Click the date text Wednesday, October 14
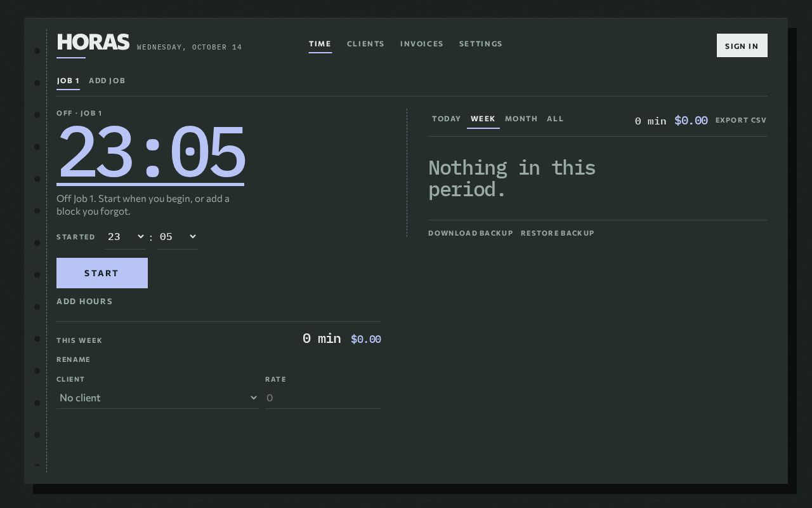This screenshot has width=812, height=508. pyautogui.click(x=190, y=47)
